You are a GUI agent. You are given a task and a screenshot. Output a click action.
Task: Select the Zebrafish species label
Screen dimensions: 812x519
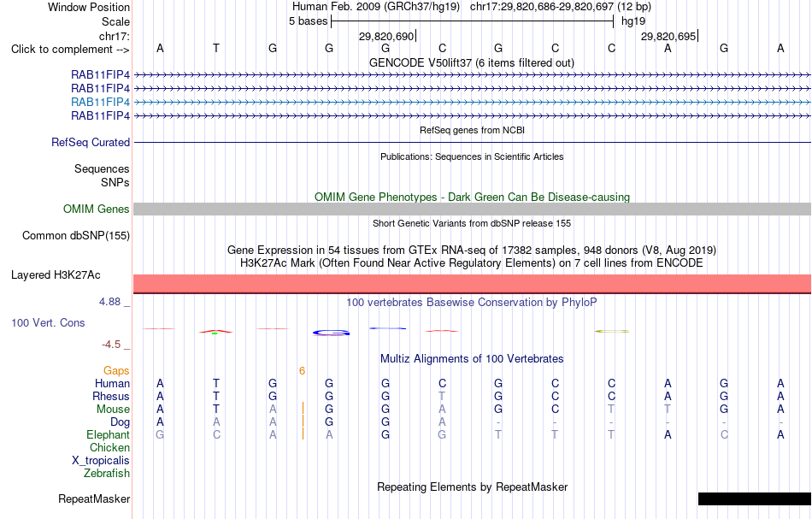[107, 473]
